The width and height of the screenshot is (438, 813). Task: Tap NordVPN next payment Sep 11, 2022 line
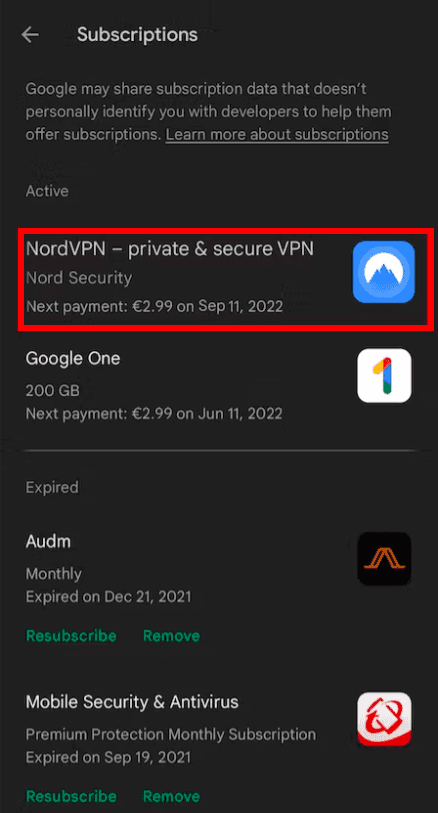[x=154, y=306]
